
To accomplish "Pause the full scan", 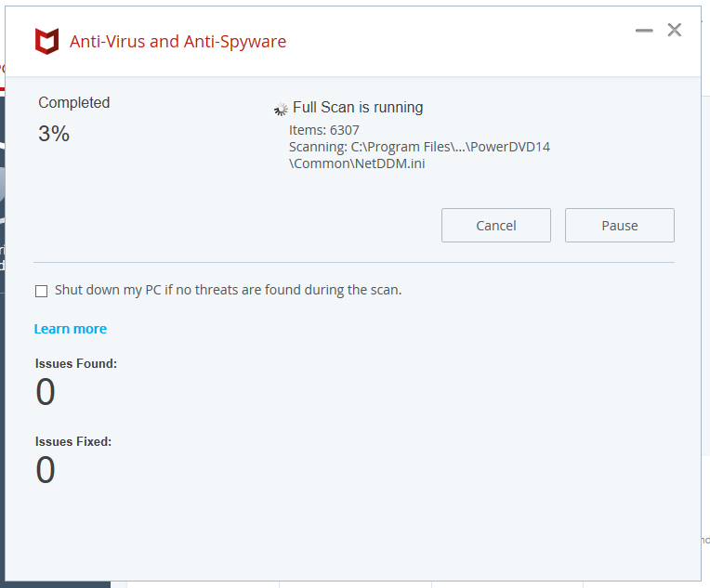I will coord(619,226).
